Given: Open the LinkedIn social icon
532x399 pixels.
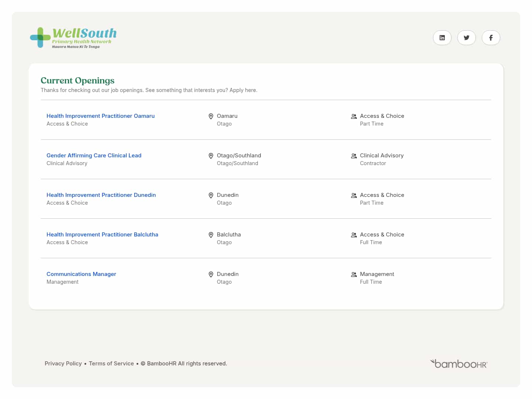Looking at the screenshot, I should (442, 38).
